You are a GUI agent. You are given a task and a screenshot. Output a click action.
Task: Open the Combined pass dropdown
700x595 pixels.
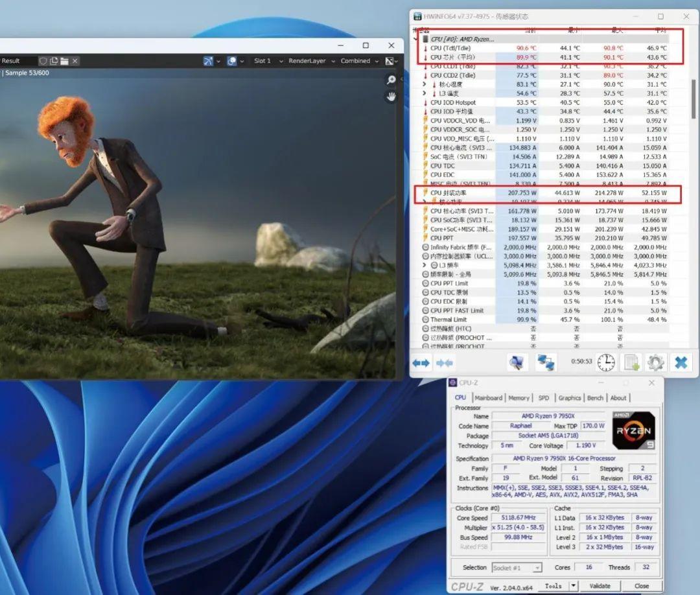pyautogui.click(x=359, y=61)
